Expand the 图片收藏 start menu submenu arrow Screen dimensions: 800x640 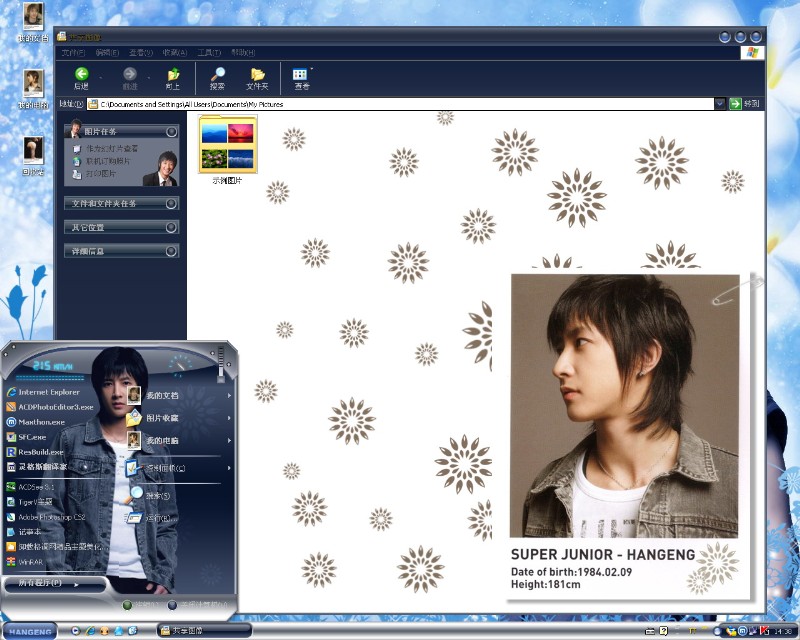230,418
